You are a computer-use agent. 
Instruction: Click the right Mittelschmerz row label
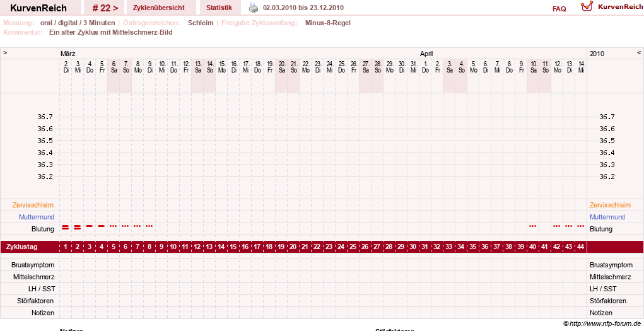click(611, 277)
